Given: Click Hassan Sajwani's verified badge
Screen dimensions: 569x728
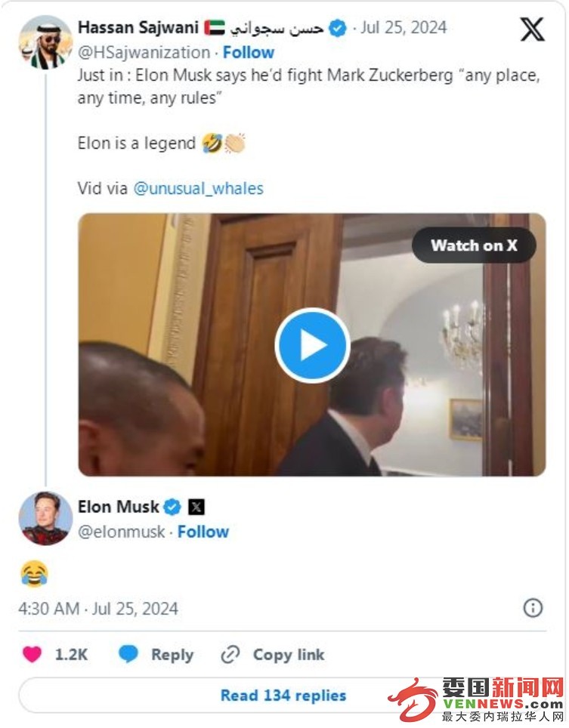Looking at the screenshot, I should point(338,29).
